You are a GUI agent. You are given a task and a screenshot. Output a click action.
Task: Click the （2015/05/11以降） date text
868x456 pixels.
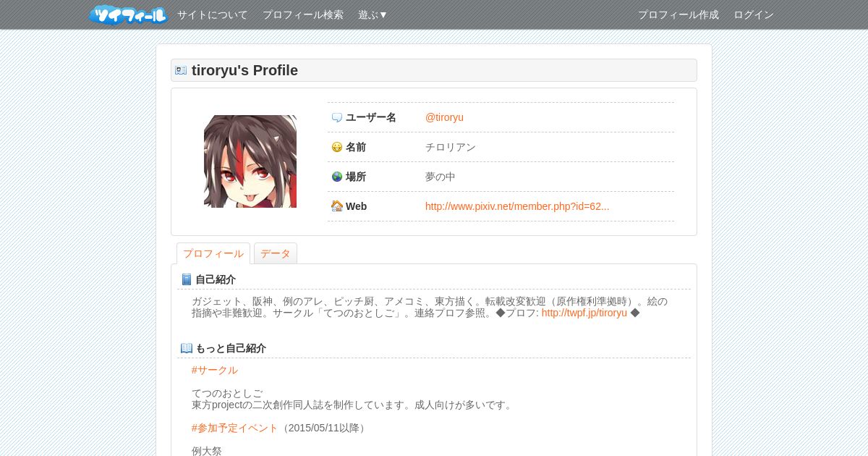(324, 428)
